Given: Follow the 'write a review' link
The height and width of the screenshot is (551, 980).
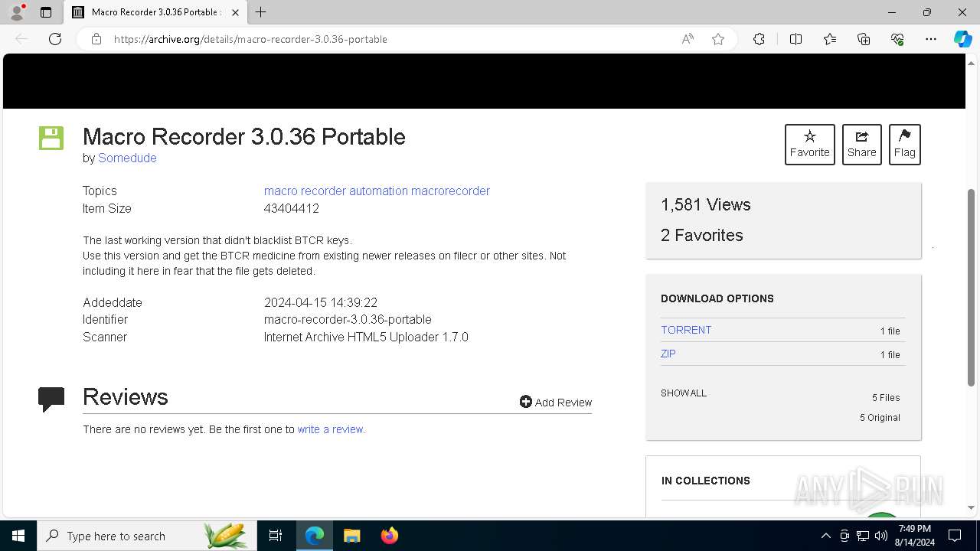Looking at the screenshot, I should [x=331, y=429].
